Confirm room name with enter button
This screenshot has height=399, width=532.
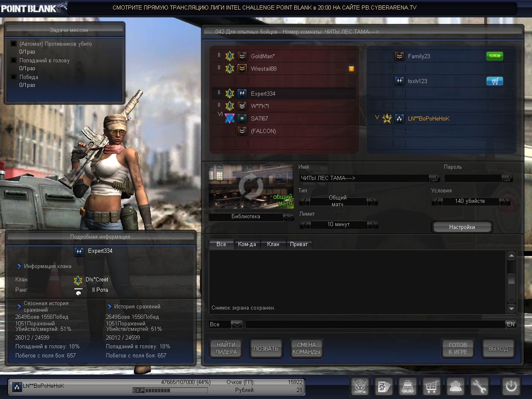pyautogui.click(x=434, y=178)
